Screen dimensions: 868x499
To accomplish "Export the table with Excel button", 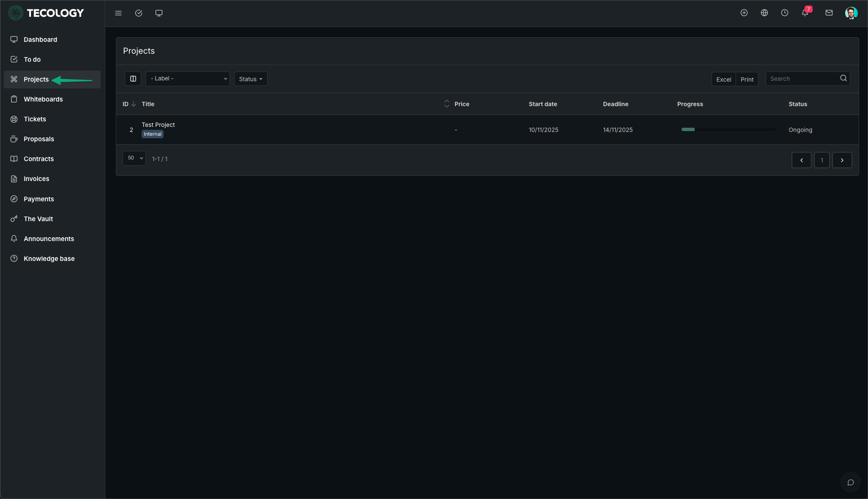I will tap(723, 79).
